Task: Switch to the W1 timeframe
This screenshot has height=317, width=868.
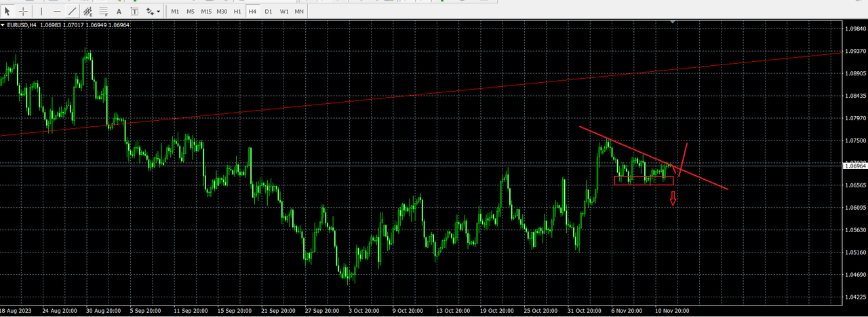Action: click(x=284, y=11)
